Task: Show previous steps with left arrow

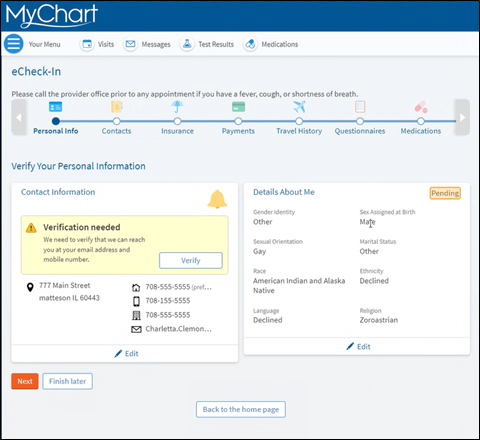Action: point(19,117)
